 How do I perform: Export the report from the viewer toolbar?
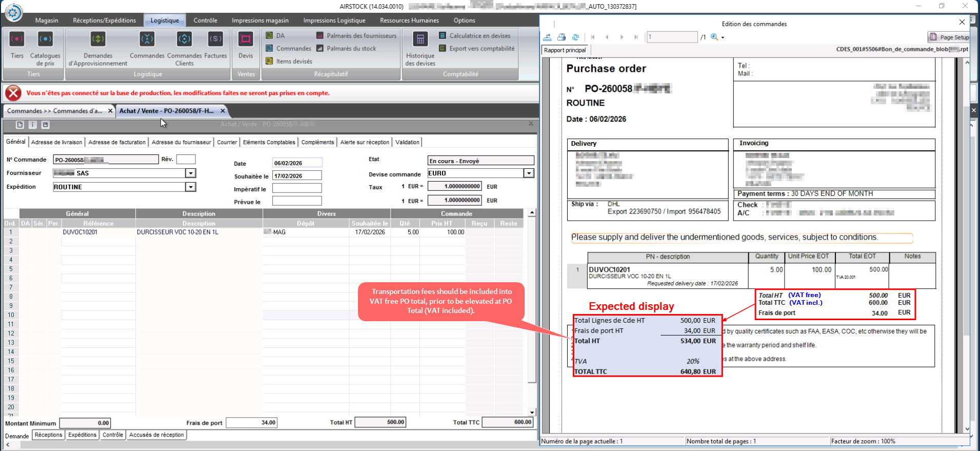click(x=547, y=37)
